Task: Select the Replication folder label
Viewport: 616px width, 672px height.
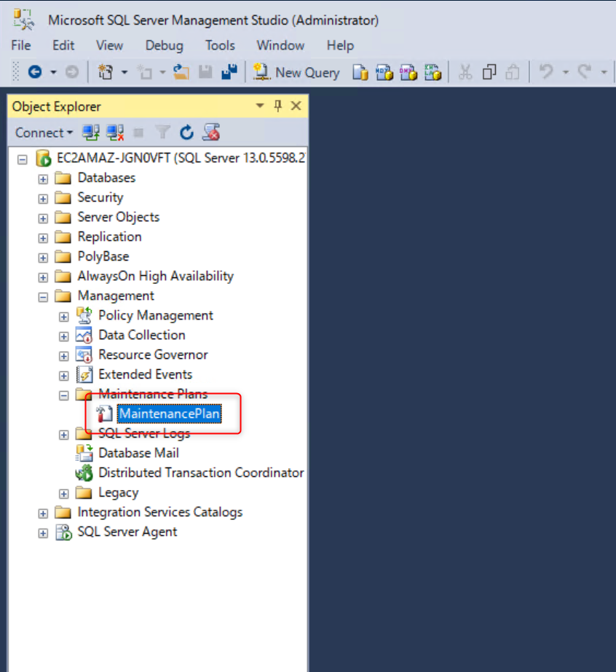Action: [x=109, y=237]
